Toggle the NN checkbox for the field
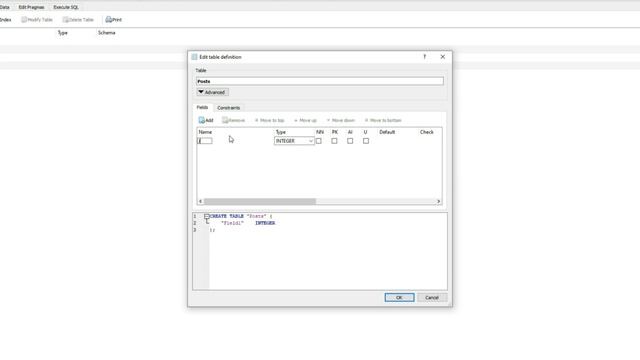This screenshot has width=640, height=360. pos(319,141)
